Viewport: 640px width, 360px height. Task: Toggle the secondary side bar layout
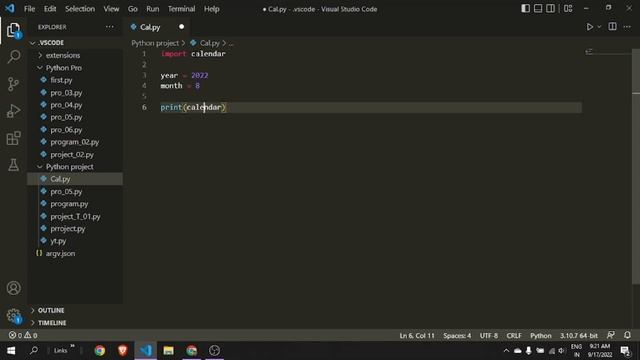click(x=550, y=9)
